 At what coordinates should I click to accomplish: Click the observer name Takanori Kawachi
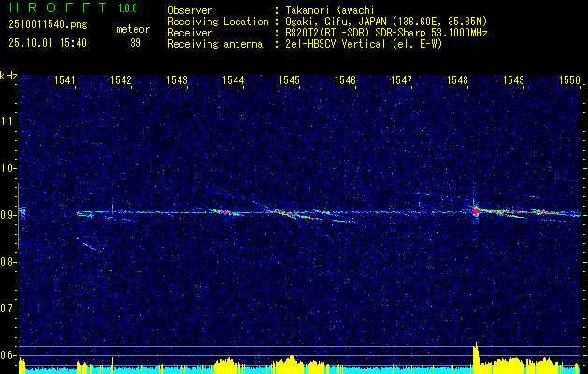tap(328, 10)
